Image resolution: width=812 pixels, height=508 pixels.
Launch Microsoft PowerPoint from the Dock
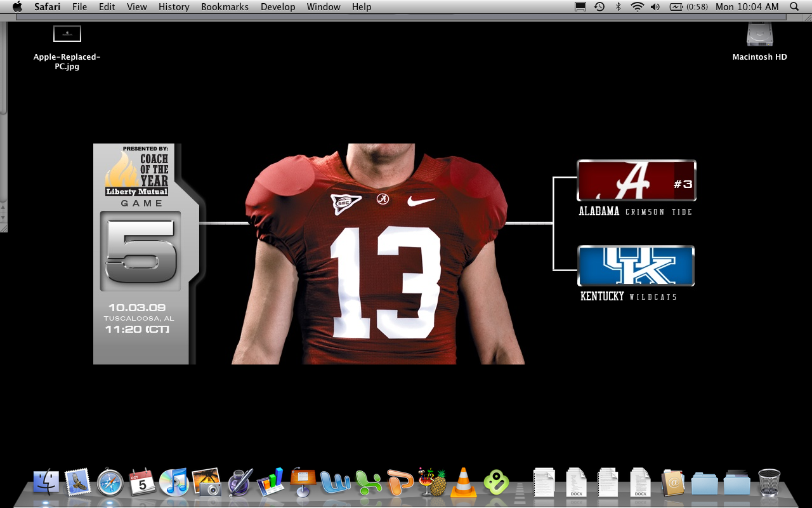coord(400,483)
